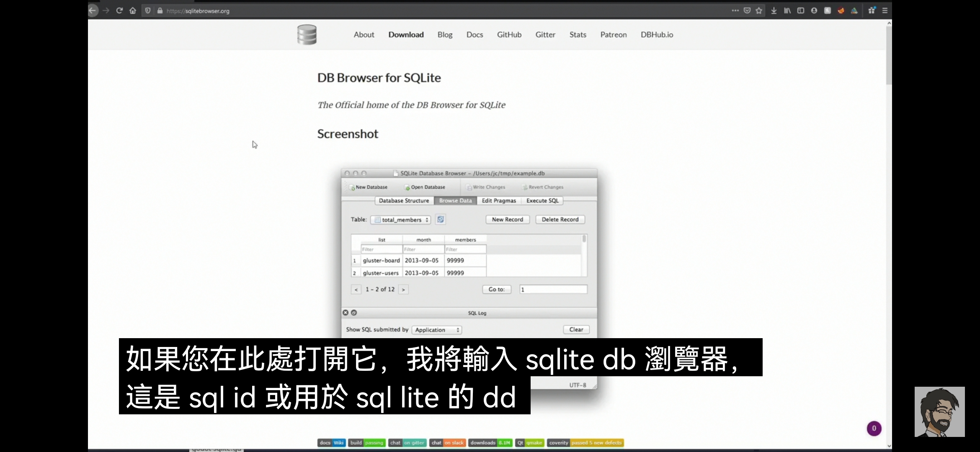Reload the sqlitebrowser.org page
Image resolution: width=980 pixels, height=452 pixels.
point(119,10)
